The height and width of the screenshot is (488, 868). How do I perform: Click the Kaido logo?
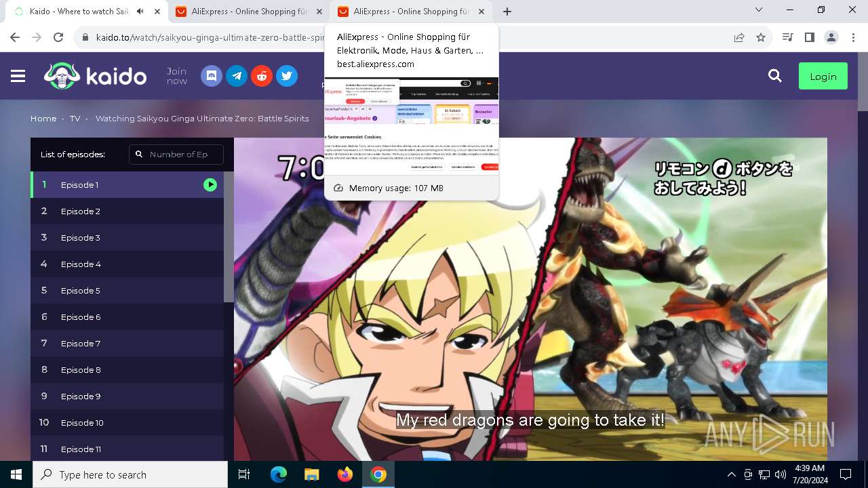point(95,76)
